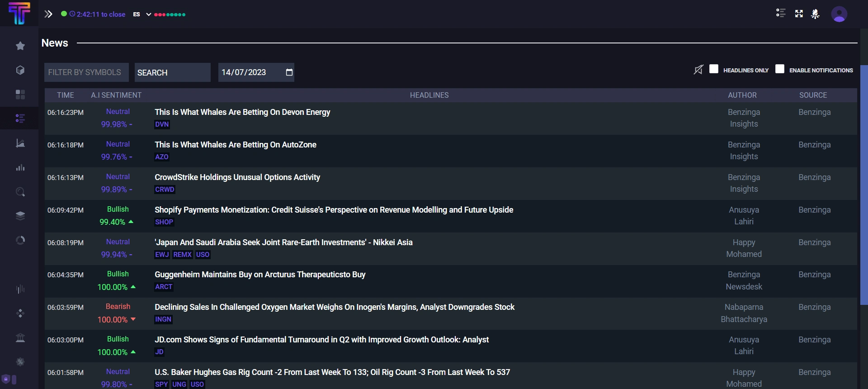Click the UNG ticker tag
Image resolution: width=868 pixels, height=389 pixels.
pyautogui.click(x=179, y=384)
